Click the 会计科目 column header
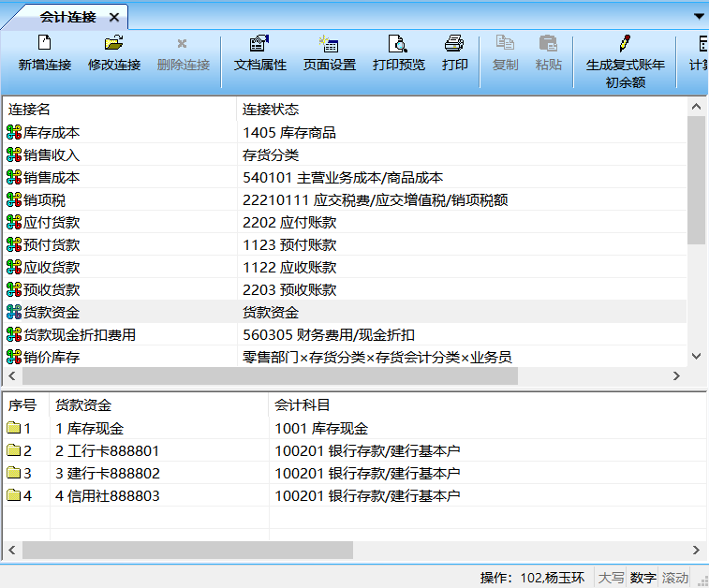Viewport: 709px width, 588px height. 487,404
